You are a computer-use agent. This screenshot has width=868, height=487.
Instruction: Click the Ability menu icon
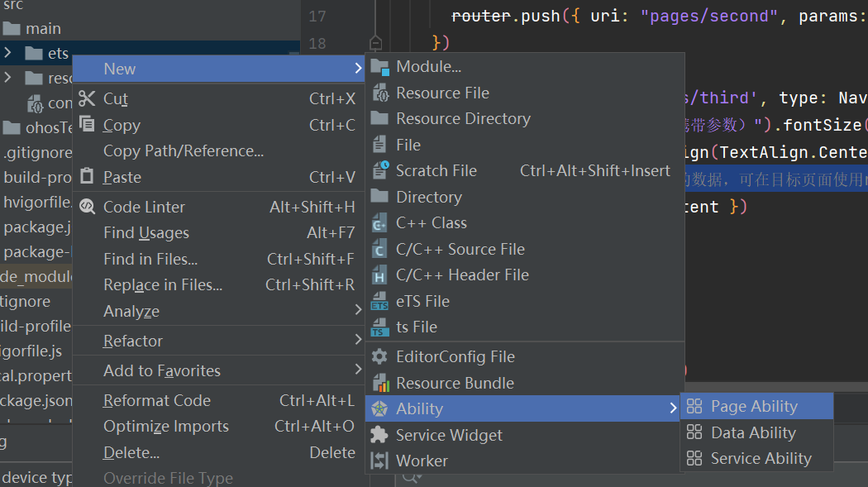[x=379, y=409]
